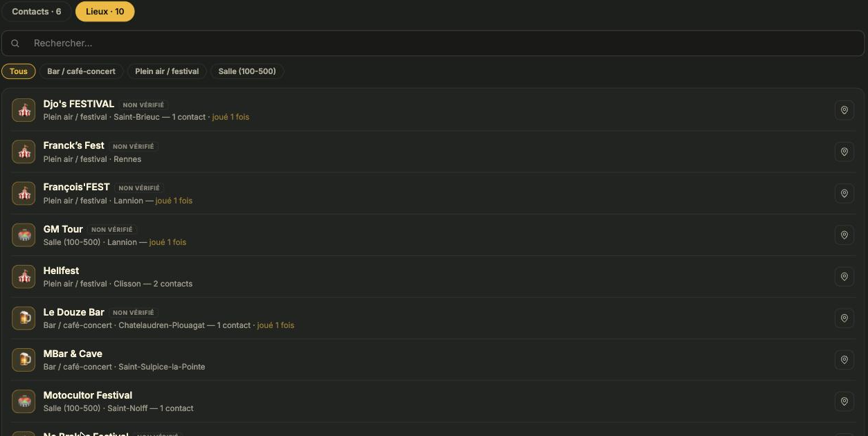Image resolution: width=868 pixels, height=436 pixels.
Task: Click NON VÉRIFIÉ badge on François'FEST
Action: 139,188
